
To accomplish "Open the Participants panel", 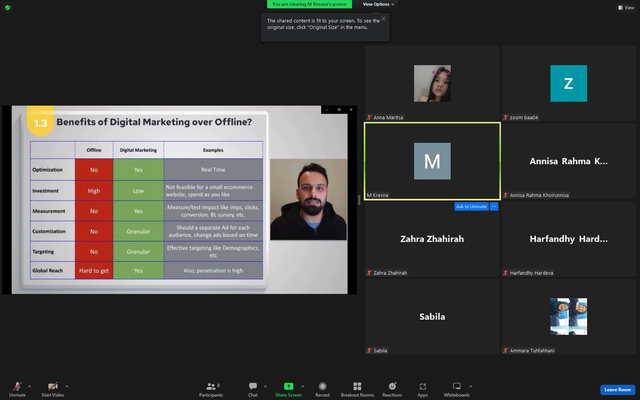I will 211,389.
